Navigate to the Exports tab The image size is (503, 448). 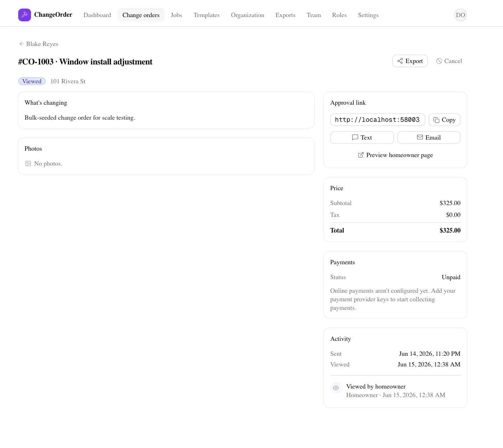click(x=285, y=15)
